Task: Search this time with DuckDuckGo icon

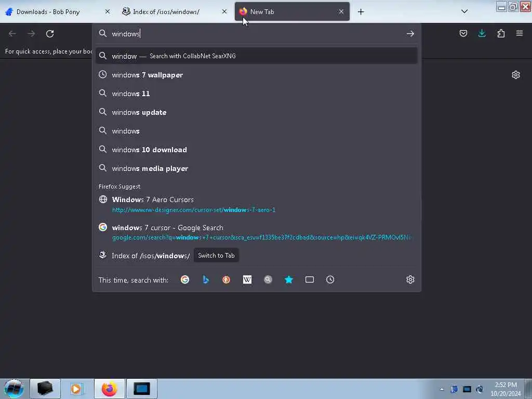Action: pyautogui.click(x=227, y=280)
